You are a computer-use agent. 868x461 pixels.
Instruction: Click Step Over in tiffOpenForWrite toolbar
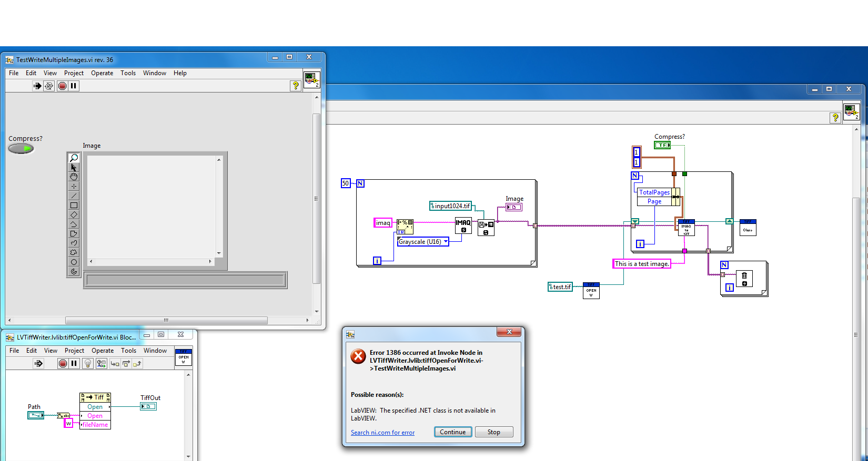point(126,363)
